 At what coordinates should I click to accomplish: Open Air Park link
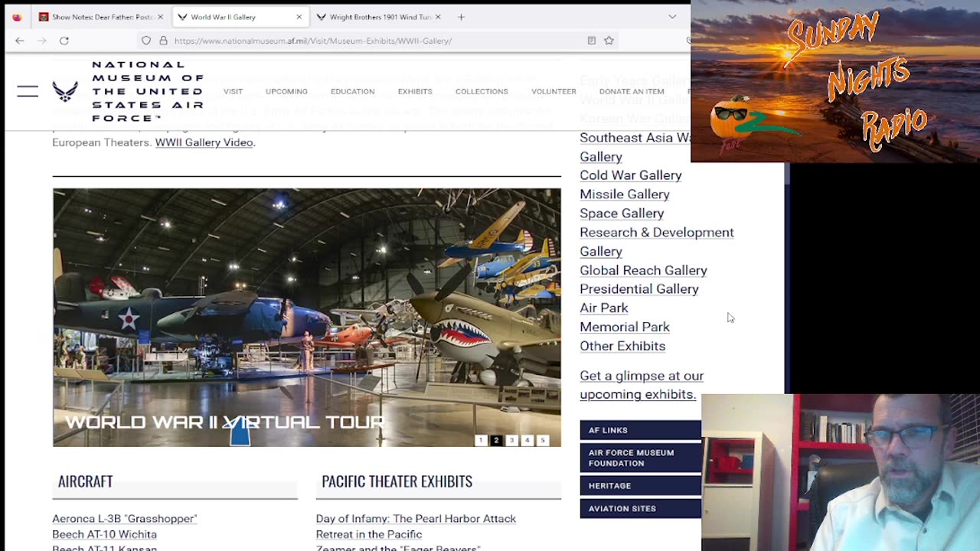click(603, 308)
